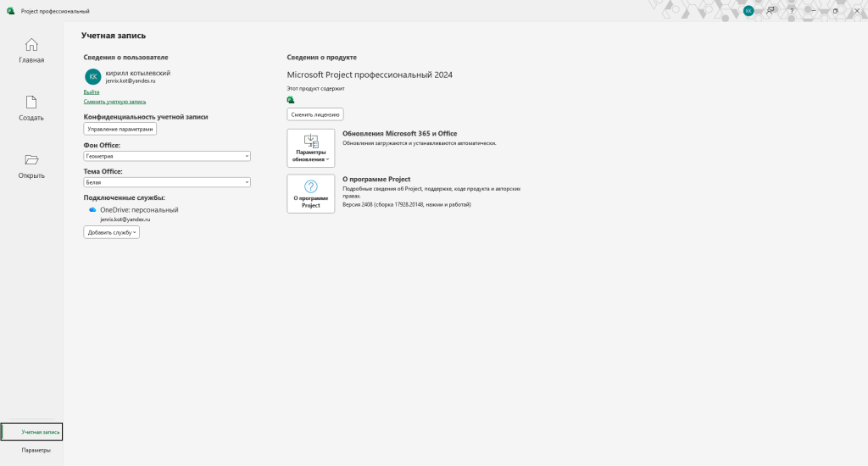Open Параметры in the sidebar
The width and height of the screenshot is (868, 466).
pyautogui.click(x=36, y=450)
